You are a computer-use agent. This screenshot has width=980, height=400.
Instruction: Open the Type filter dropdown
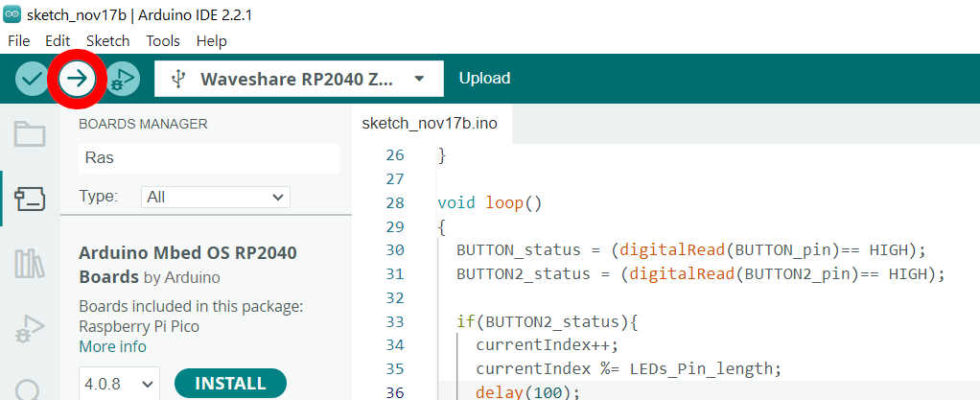tap(215, 197)
